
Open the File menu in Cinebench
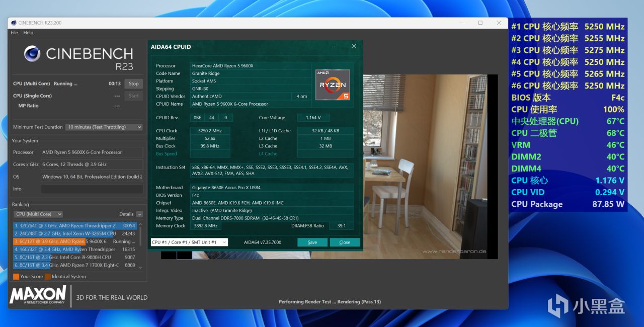14,33
